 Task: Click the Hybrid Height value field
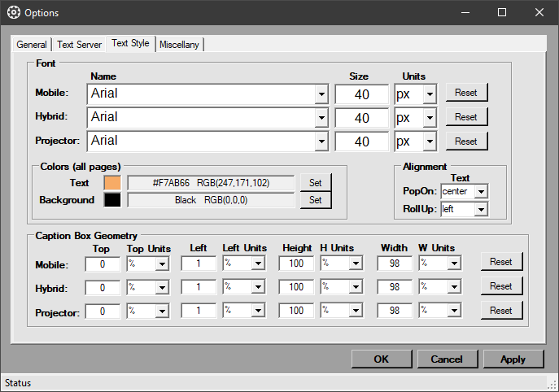coord(296,287)
